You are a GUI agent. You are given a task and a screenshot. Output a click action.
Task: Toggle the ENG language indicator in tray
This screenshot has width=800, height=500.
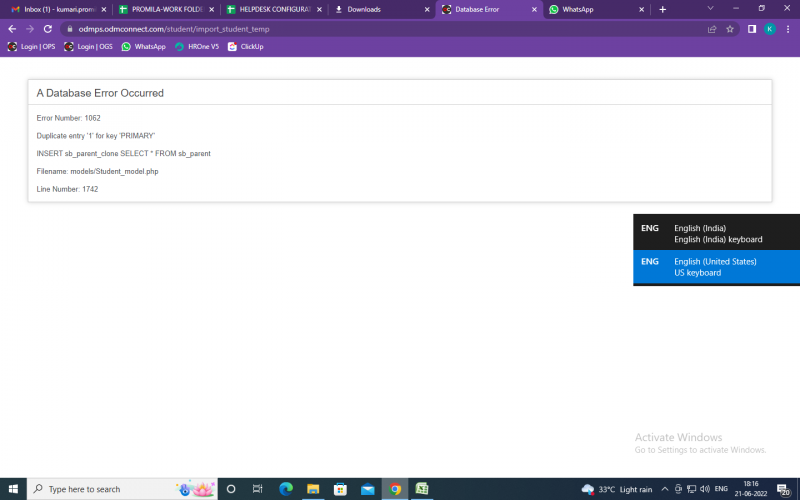coord(720,489)
